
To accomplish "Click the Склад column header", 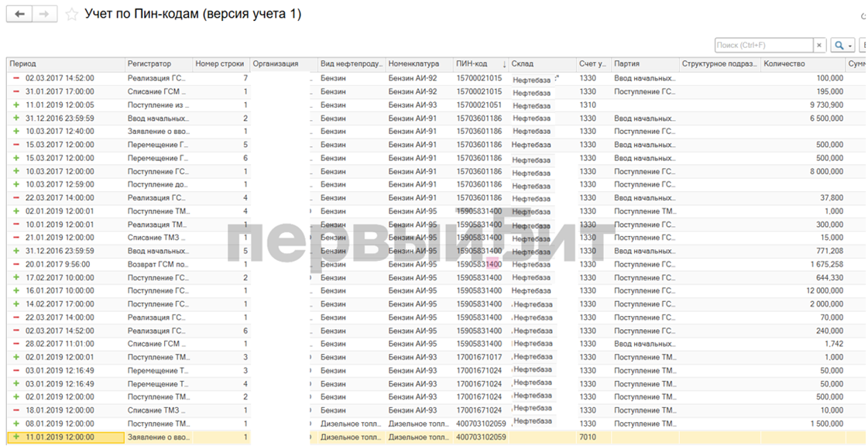I will pyautogui.click(x=542, y=64).
